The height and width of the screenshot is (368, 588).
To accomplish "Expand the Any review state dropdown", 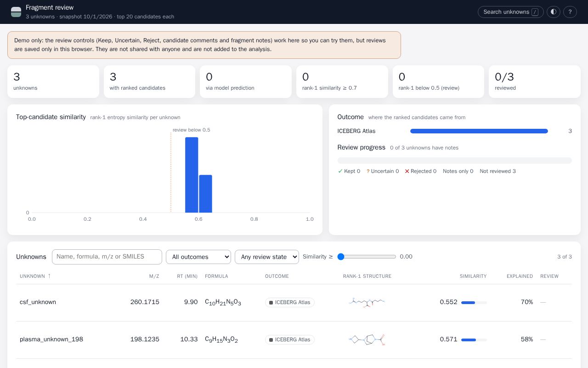I will 267,257.
